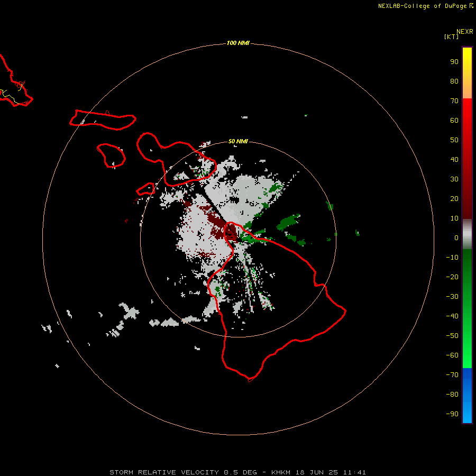Click the 30 value on velocity scale
The width and height of the screenshot is (476, 476).
tap(454, 179)
